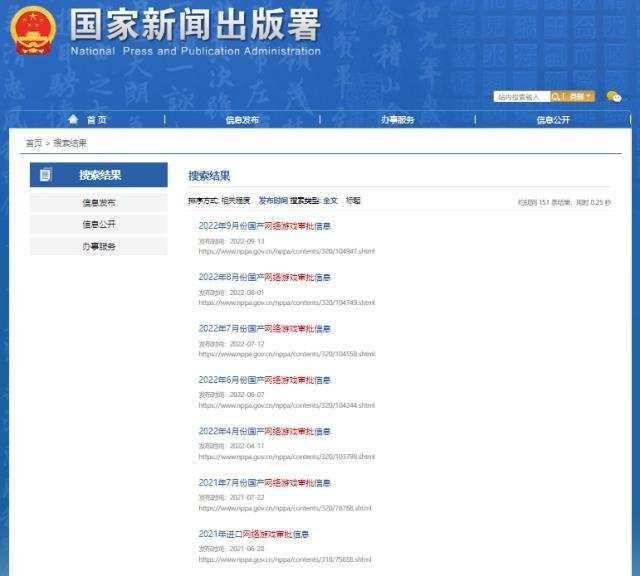Click 首页 in the breadcrumb
The width and height of the screenshot is (640, 576).
pyautogui.click(x=34, y=143)
